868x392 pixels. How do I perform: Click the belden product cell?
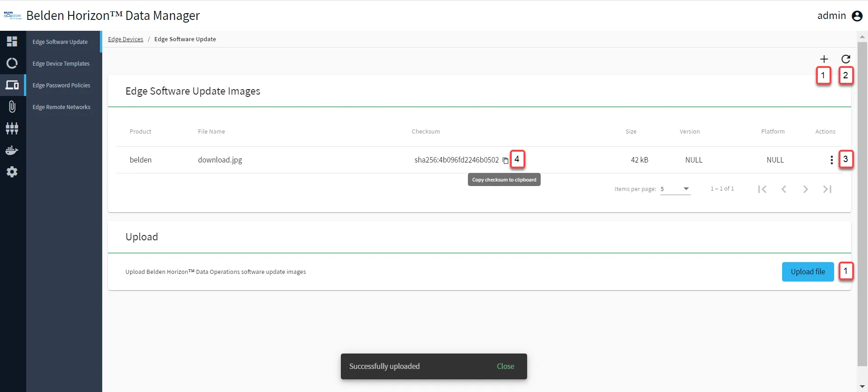141,160
